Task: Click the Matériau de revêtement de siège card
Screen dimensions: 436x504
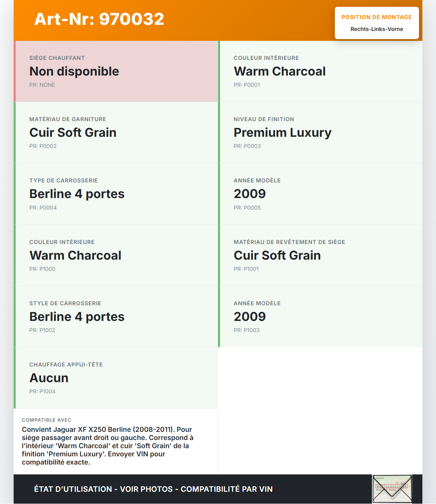Action: 320,255
